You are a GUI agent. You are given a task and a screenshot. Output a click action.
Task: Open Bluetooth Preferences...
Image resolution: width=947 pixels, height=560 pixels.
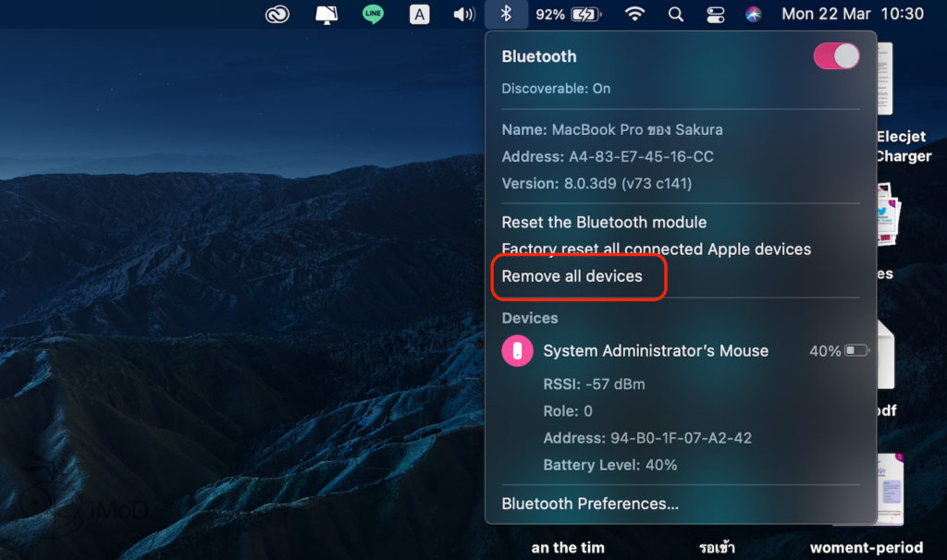pos(590,504)
